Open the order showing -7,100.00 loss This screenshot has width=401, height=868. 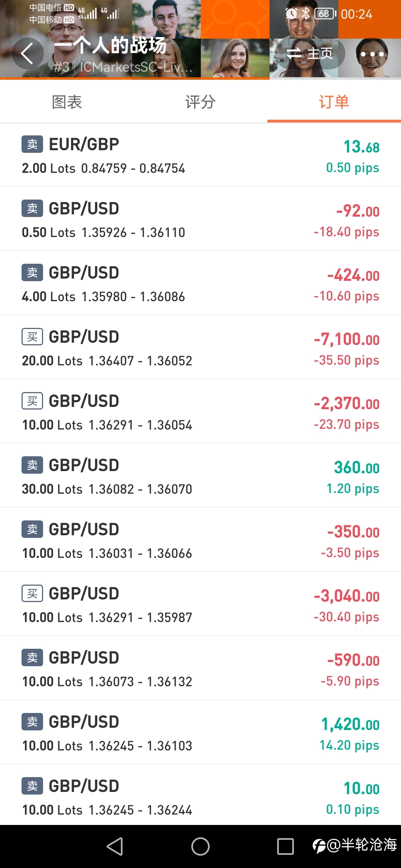[200, 347]
